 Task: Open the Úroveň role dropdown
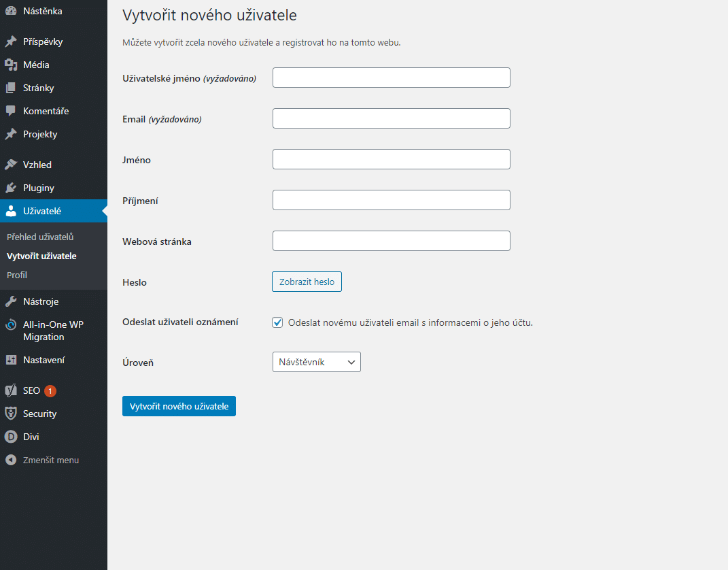pos(317,362)
